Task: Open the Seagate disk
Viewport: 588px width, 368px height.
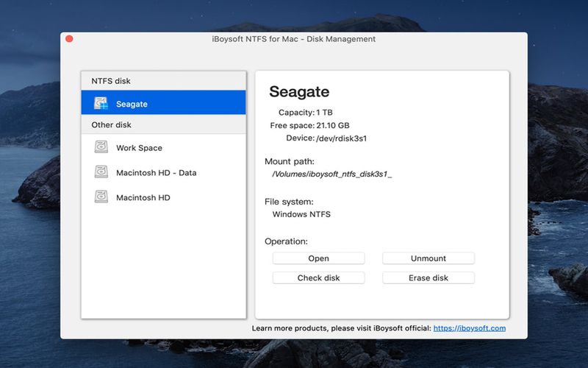Action: [318, 258]
